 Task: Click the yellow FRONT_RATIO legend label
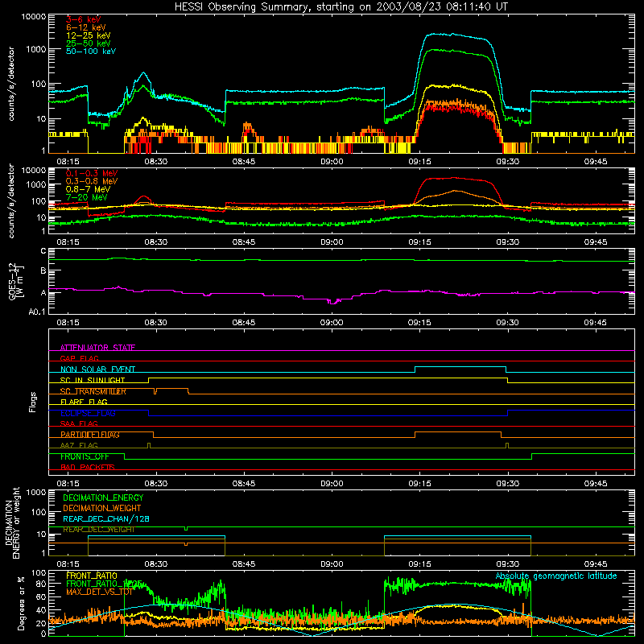click(x=92, y=576)
